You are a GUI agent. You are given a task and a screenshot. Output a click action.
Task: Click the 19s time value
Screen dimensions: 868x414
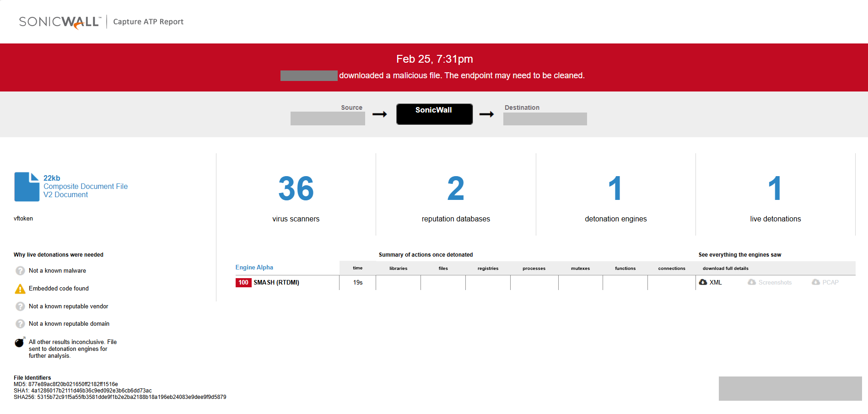[358, 283]
